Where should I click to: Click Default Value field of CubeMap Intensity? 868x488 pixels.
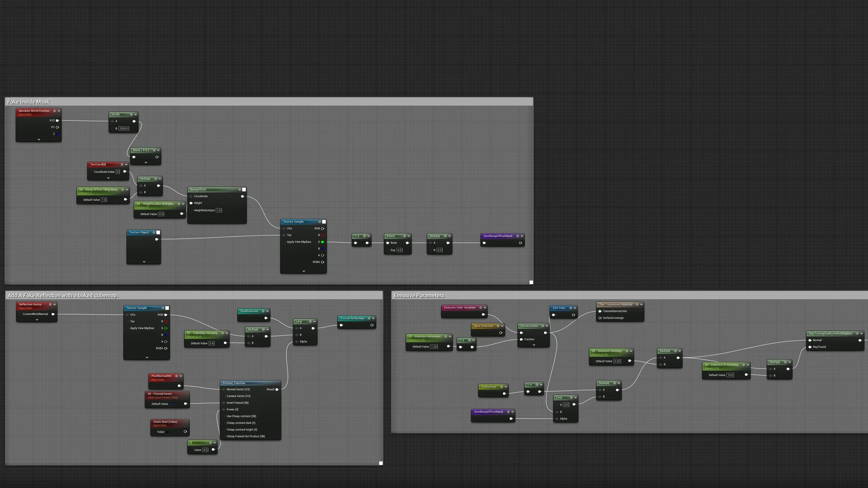point(212,343)
